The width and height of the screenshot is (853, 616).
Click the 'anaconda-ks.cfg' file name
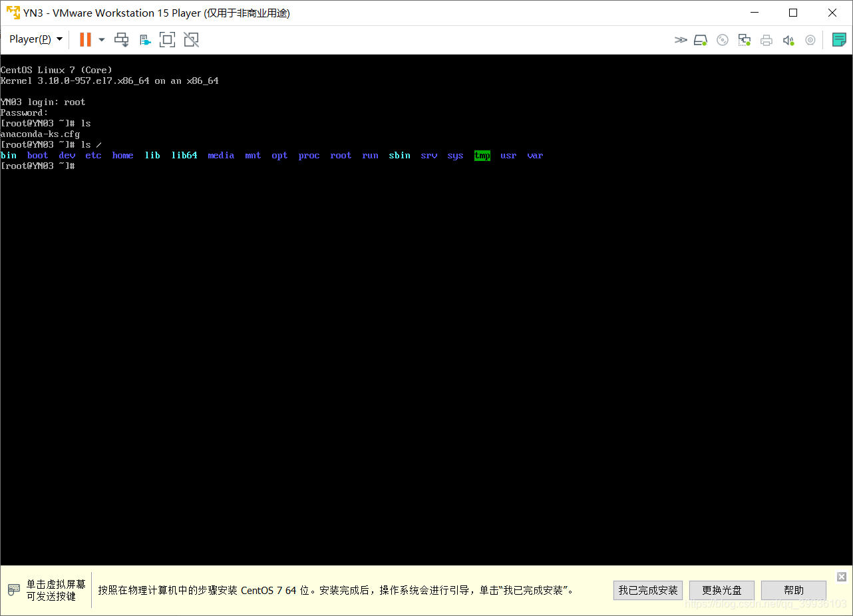[x=40, y=134]
